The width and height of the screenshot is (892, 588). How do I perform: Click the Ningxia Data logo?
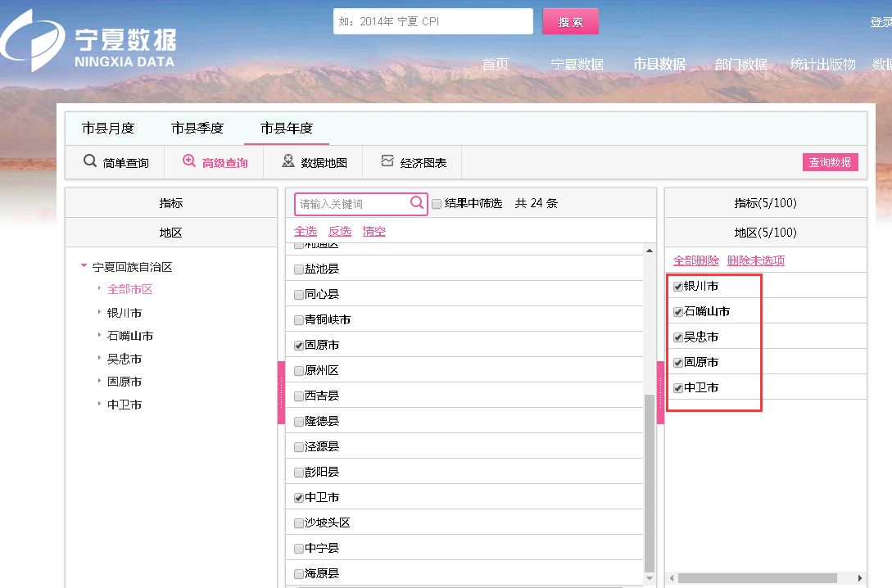88,40
